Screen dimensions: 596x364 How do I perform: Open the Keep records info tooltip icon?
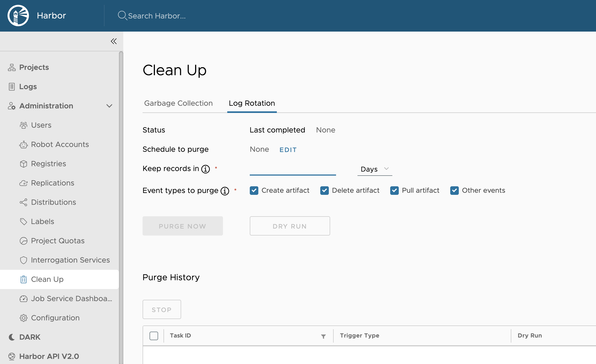coord(205,169)
